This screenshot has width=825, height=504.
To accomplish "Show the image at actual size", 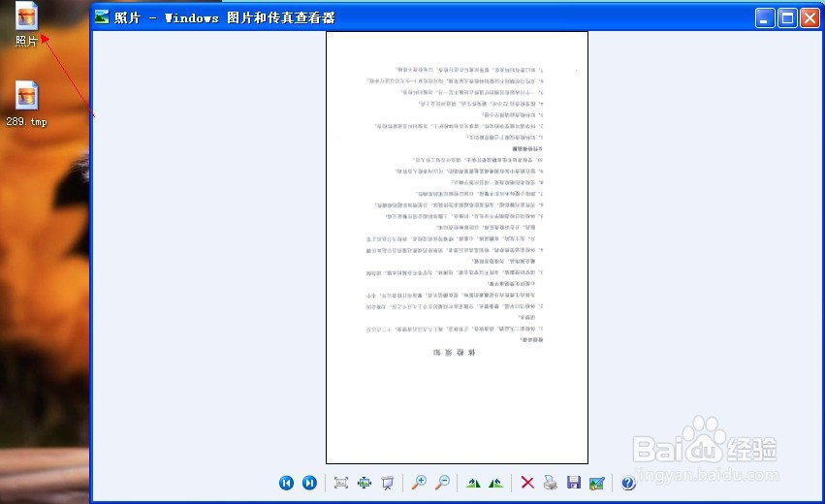I will [365, 483].
